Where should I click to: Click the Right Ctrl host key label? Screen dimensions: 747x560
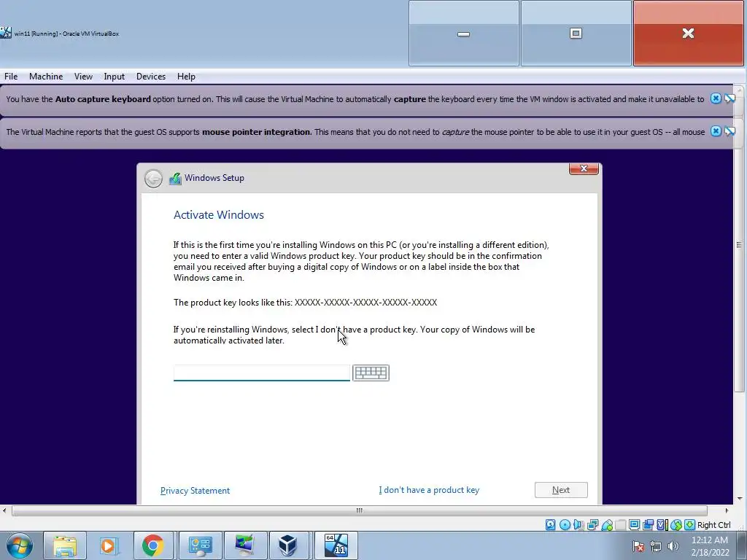point(713,525)
